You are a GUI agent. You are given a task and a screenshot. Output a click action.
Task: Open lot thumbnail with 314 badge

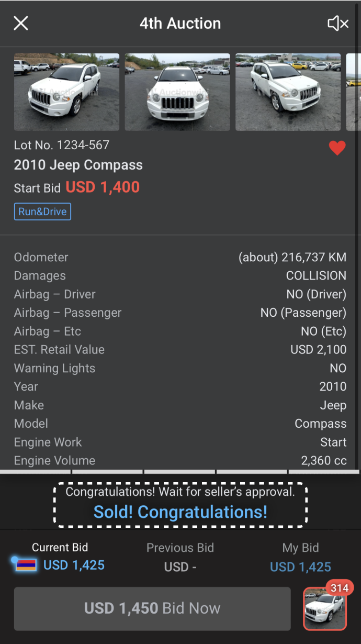pyautogui.click(x=325, y=609)
